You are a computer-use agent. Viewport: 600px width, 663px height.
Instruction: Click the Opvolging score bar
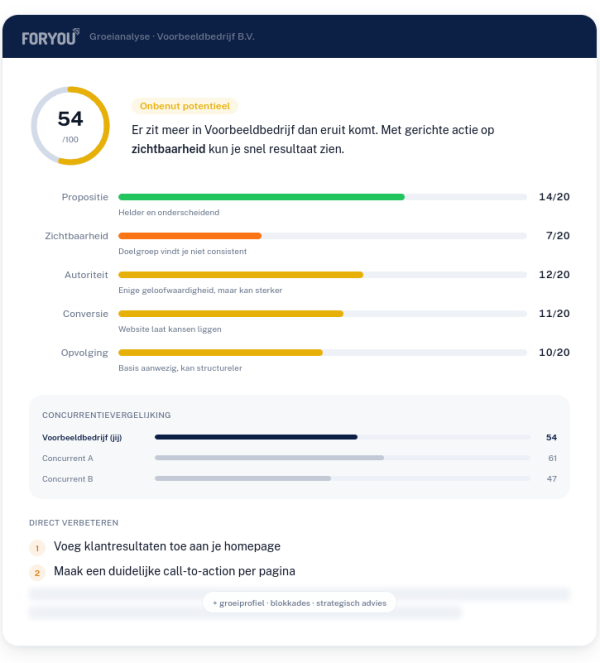coord(220,353)
